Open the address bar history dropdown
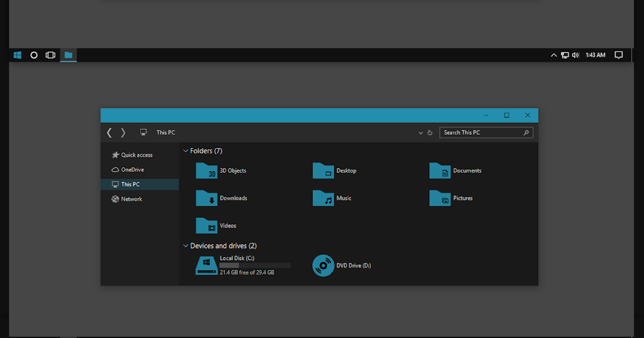Image resolution: width=644 pixels, height=338 pixels. click(421, 133)
